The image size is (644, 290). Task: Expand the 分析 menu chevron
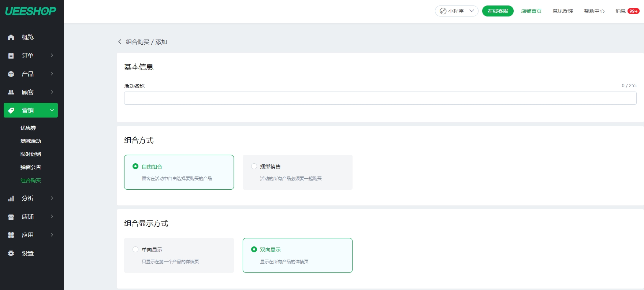pos(52,198)
